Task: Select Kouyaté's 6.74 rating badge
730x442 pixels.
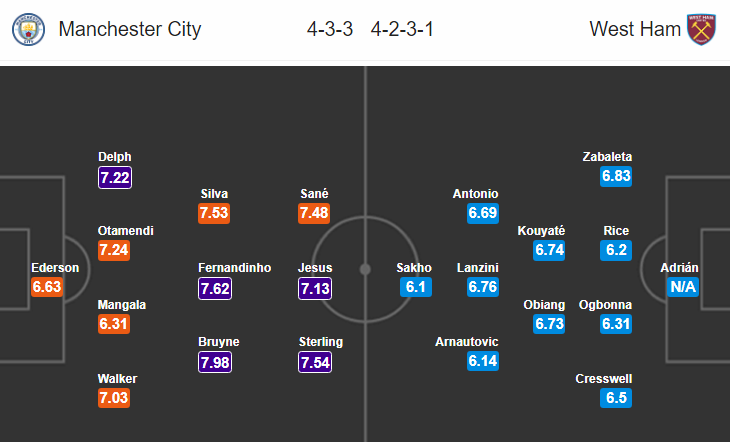Action: point(549,250)
